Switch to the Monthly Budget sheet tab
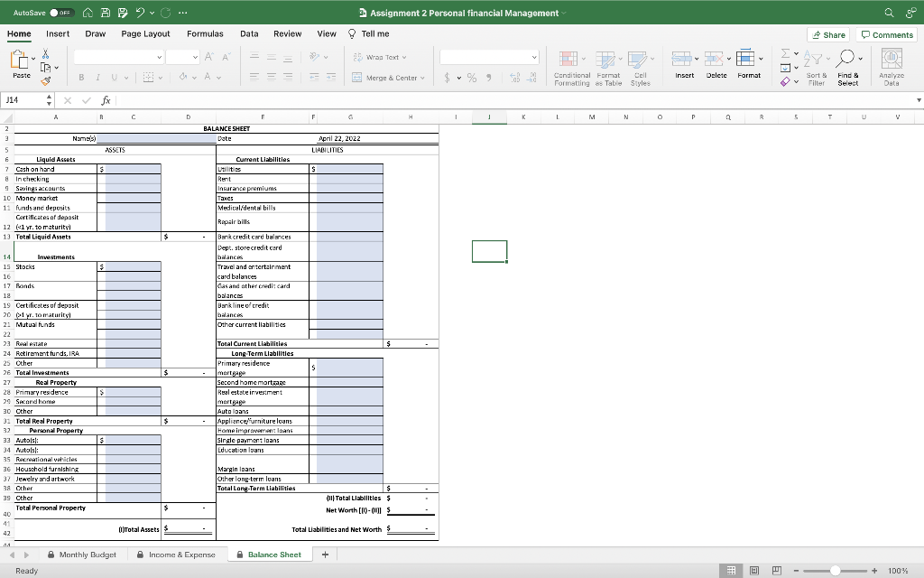 point(82,555)
